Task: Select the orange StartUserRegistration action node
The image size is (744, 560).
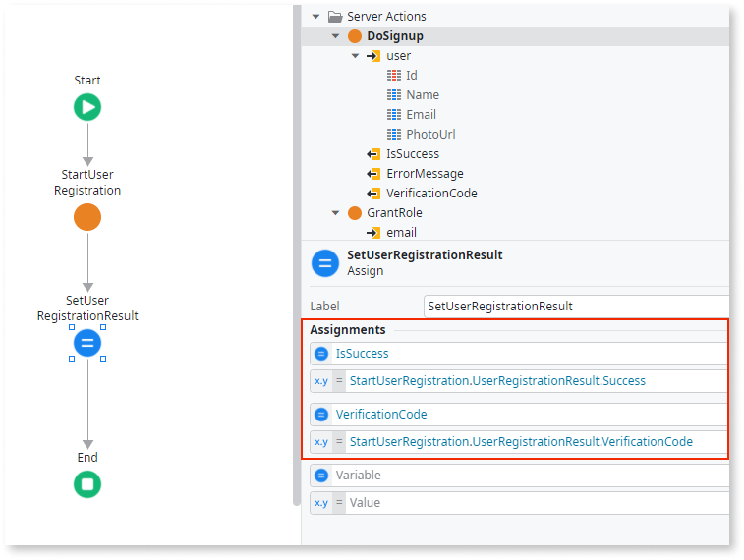Action: [87, 217]
